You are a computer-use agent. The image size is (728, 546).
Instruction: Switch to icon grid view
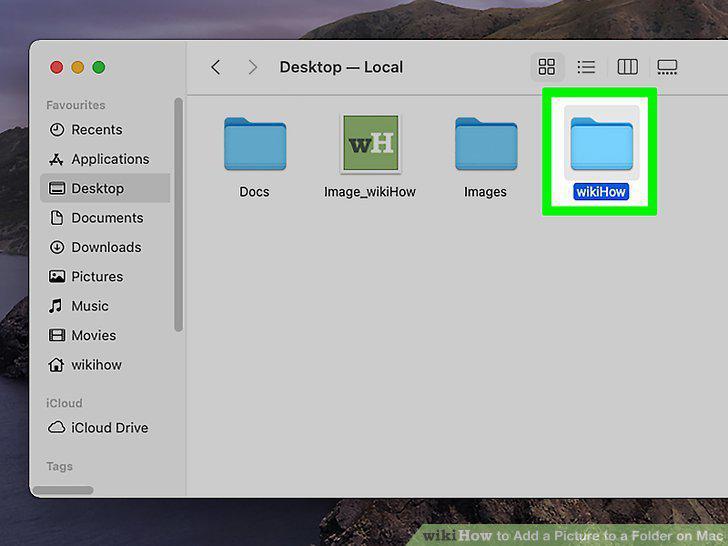(546, 67)
